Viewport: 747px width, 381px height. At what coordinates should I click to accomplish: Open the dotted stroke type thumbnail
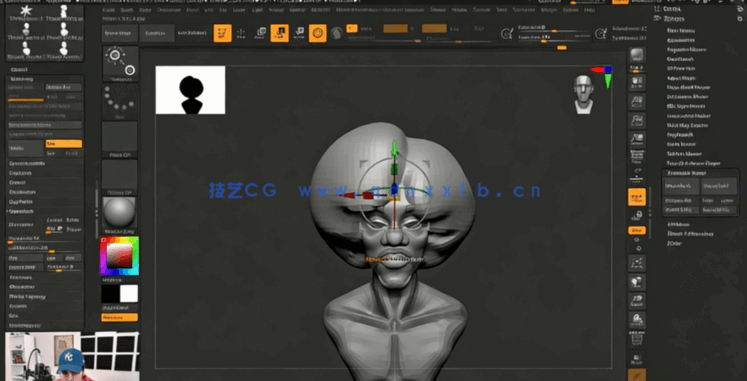120,101
